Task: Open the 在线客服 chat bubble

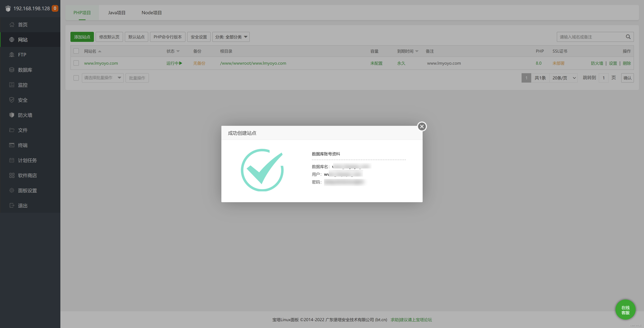Action: tap(625, 310)
